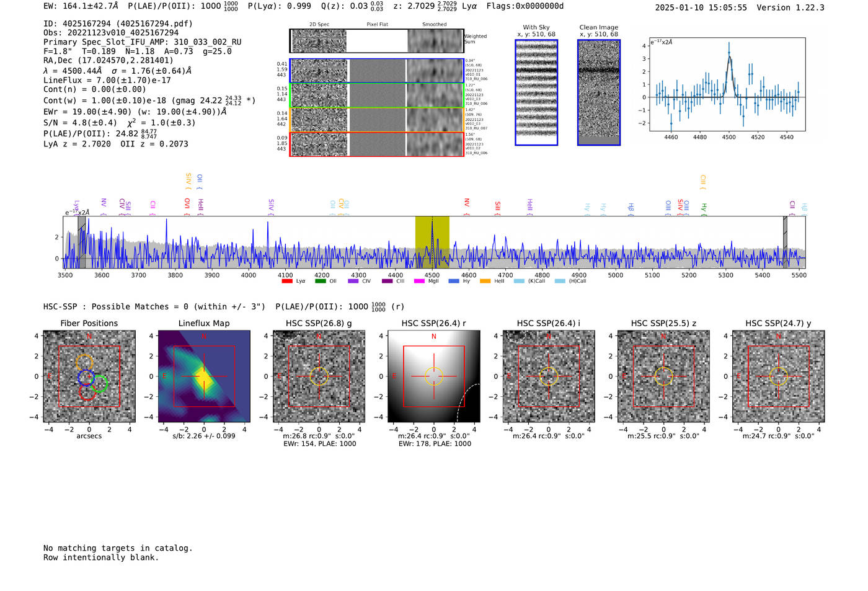Click the Row intentionally blank text
This screenshot has width=868, height=591.
pyautogui.click(x=101, y=558)
